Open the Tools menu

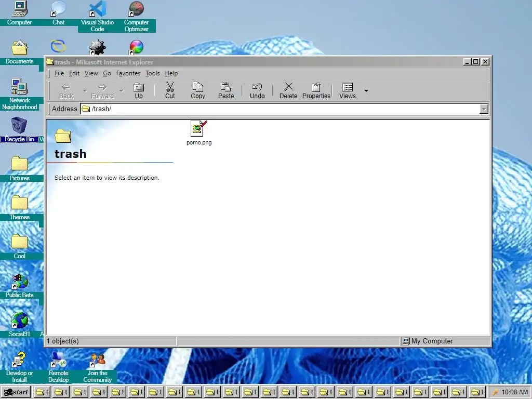point(152,73)
